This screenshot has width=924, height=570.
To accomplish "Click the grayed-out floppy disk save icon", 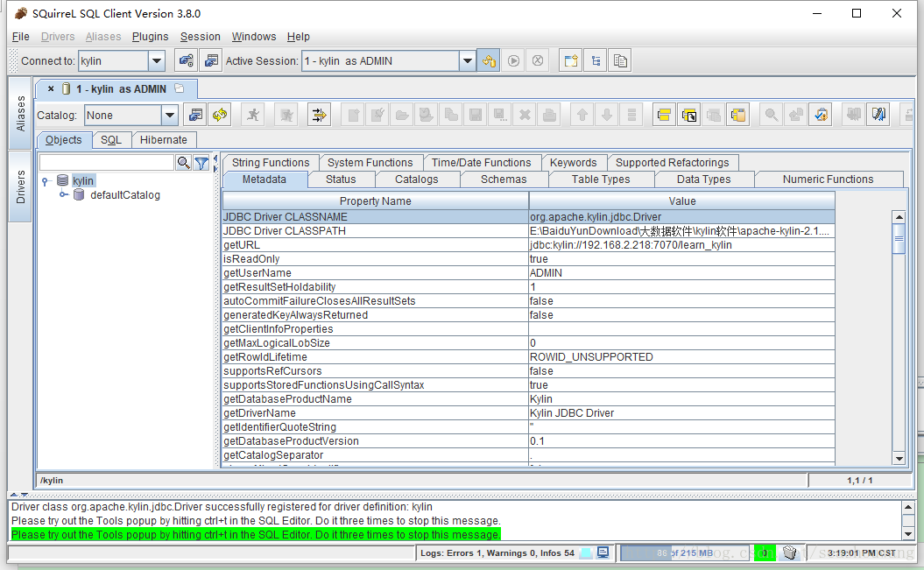I will click(475, 115).
